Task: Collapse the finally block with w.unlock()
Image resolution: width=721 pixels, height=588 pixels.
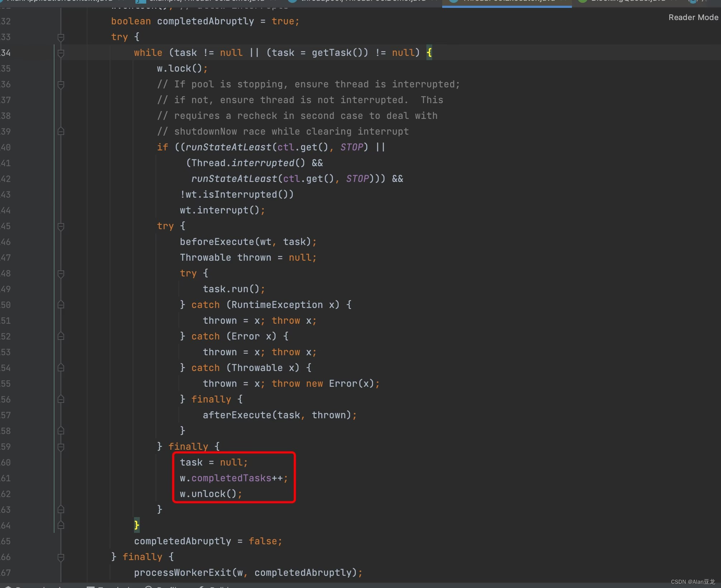Action: (61, 447)
